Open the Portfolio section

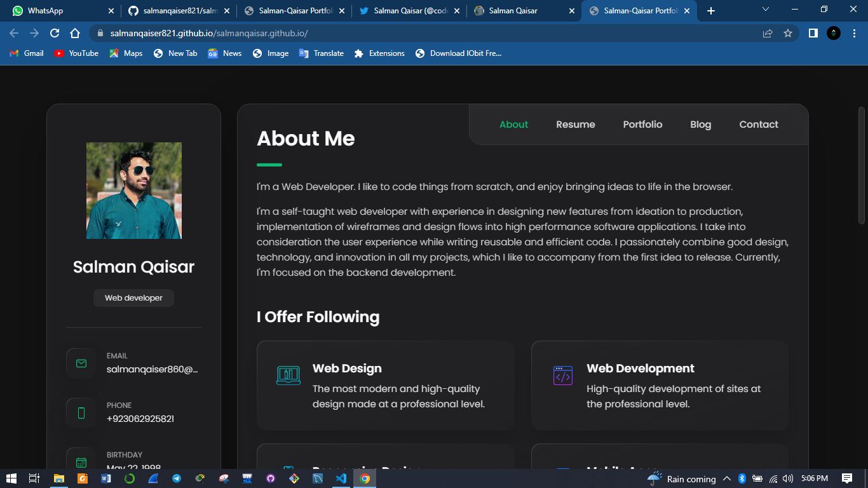[642, 125]
